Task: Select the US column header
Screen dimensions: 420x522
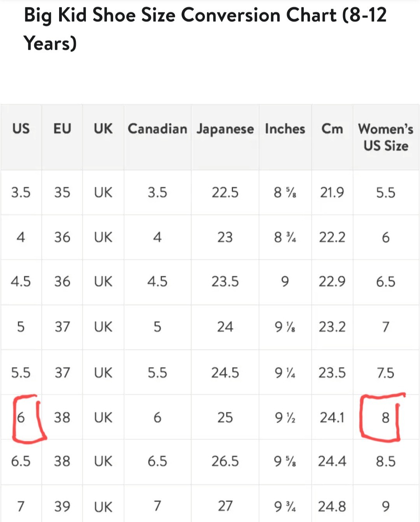Action: click(21, 129)
